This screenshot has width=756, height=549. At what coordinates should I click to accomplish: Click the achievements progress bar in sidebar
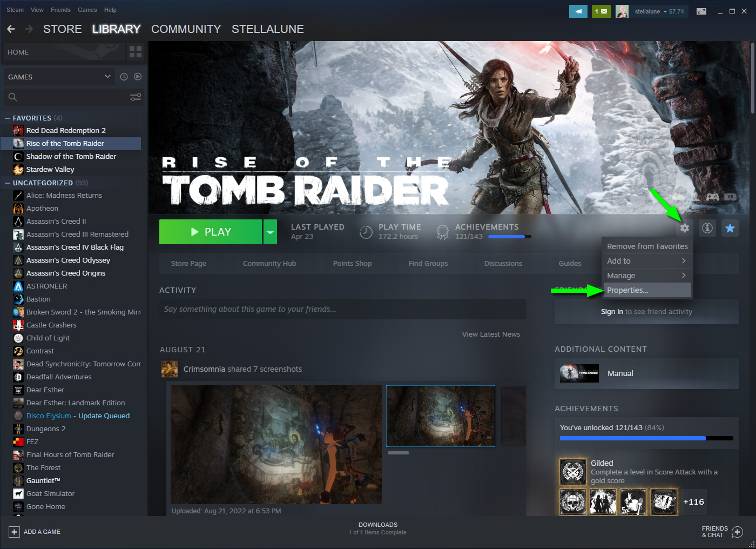[x=646, y=438]
